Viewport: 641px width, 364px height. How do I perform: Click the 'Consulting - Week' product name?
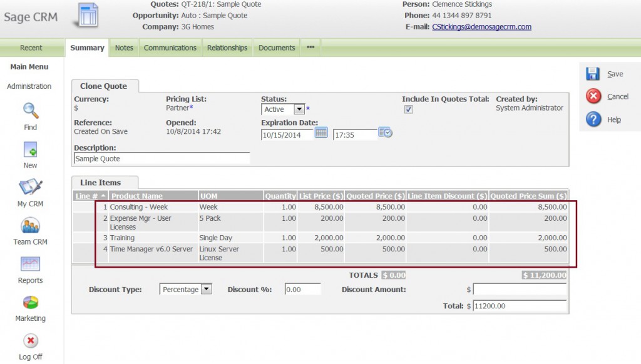138,207
